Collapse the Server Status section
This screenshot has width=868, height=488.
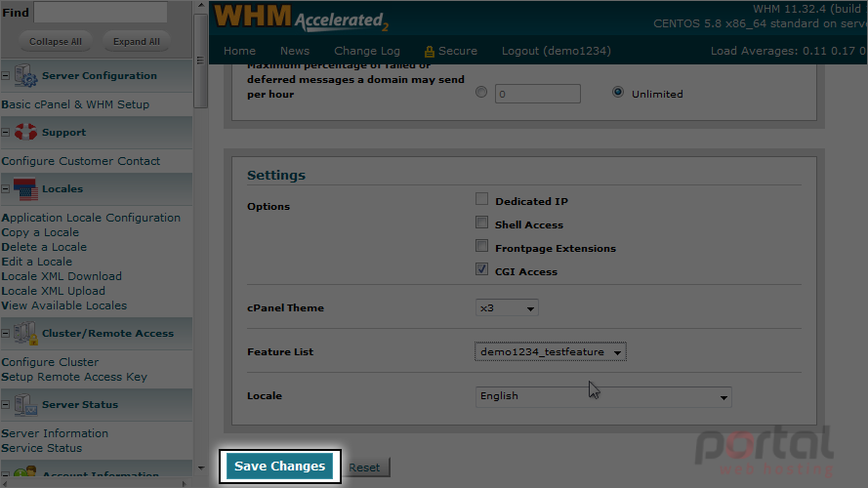[6, 404]
